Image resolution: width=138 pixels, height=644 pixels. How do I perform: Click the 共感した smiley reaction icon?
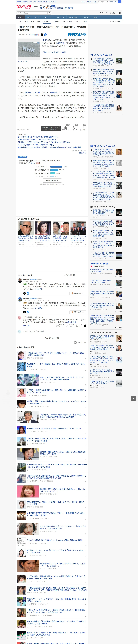click(58, 326)
